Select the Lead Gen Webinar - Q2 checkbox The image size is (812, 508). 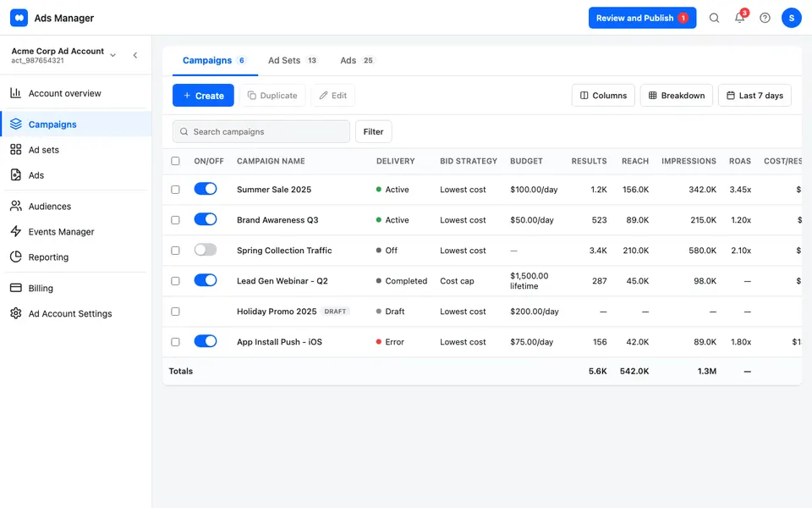(176, 281)
